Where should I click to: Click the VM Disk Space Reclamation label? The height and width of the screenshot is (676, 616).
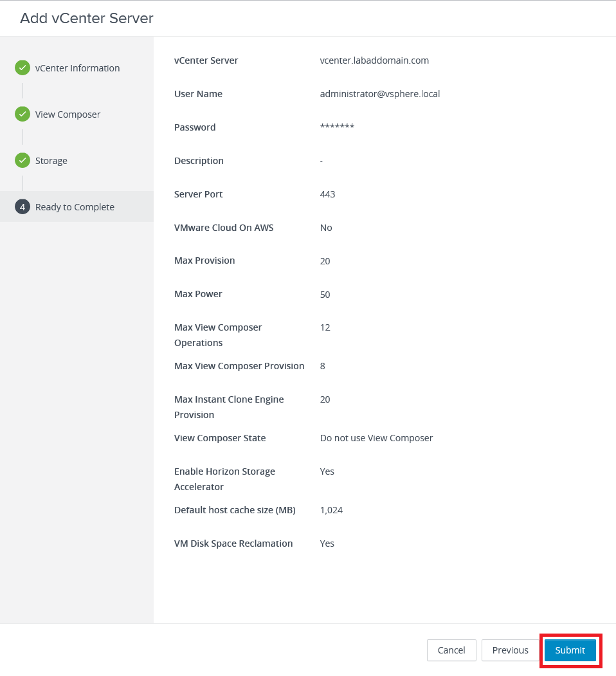(x=233, y=544)
